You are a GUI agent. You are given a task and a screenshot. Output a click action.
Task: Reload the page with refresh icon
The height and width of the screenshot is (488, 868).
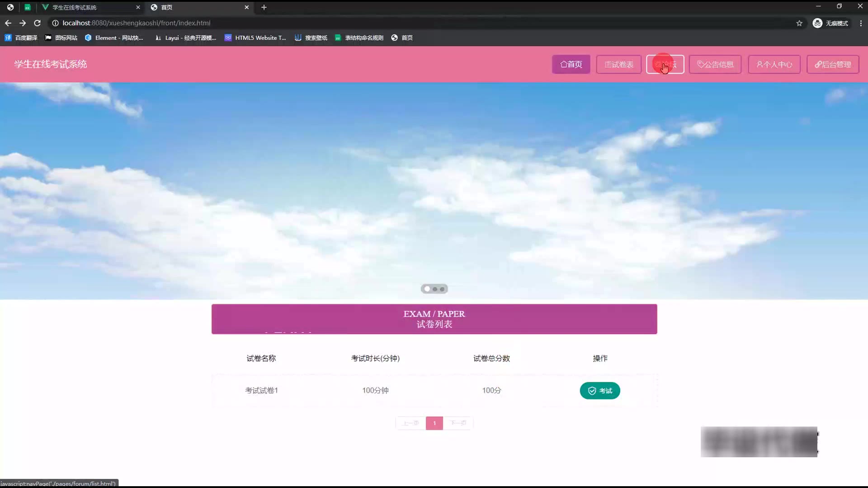pos(38,23)
